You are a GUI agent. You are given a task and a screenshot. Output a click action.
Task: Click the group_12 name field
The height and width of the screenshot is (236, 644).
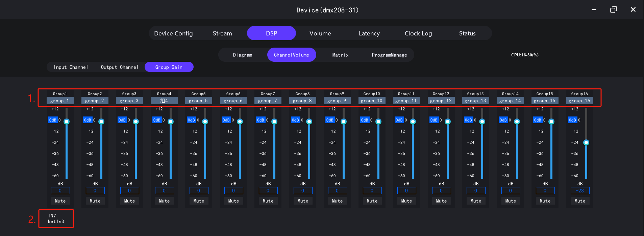[x=441, y=101]
